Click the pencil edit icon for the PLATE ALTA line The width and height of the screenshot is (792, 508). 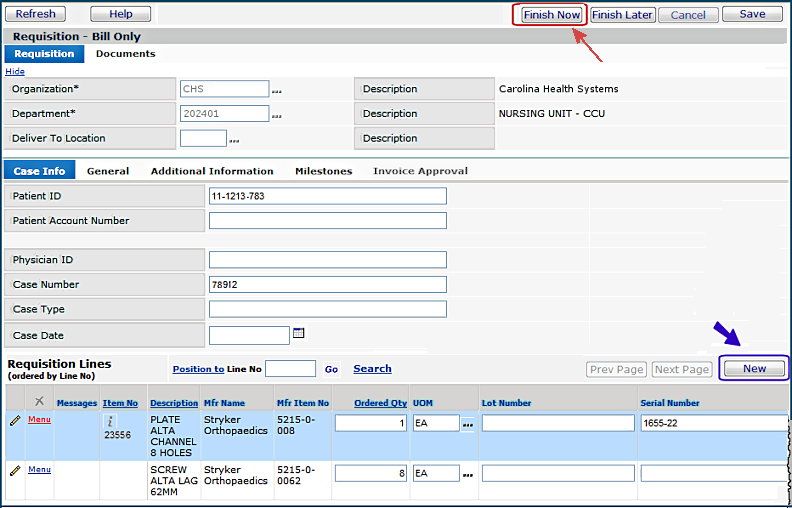click(15, 421)
